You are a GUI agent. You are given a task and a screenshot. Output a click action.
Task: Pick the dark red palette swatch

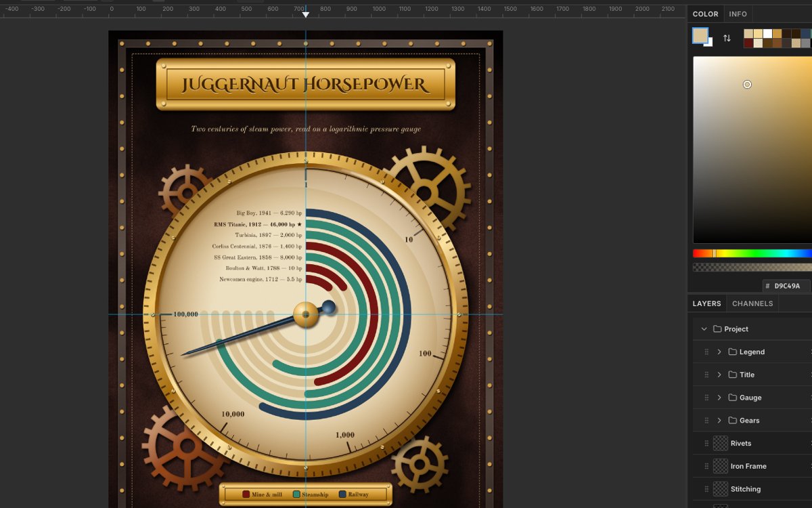tap(748, 43)
